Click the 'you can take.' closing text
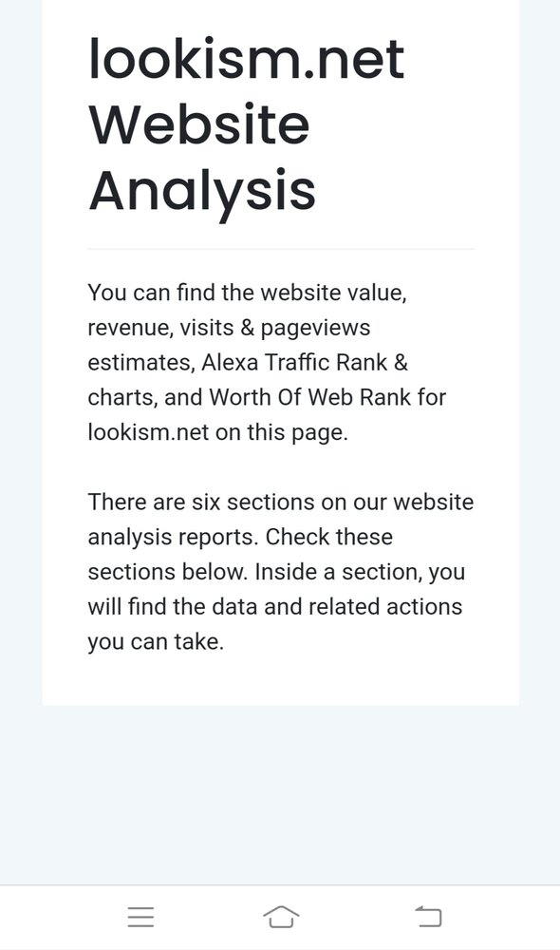The image size is (560, 950). pos(156,642)
